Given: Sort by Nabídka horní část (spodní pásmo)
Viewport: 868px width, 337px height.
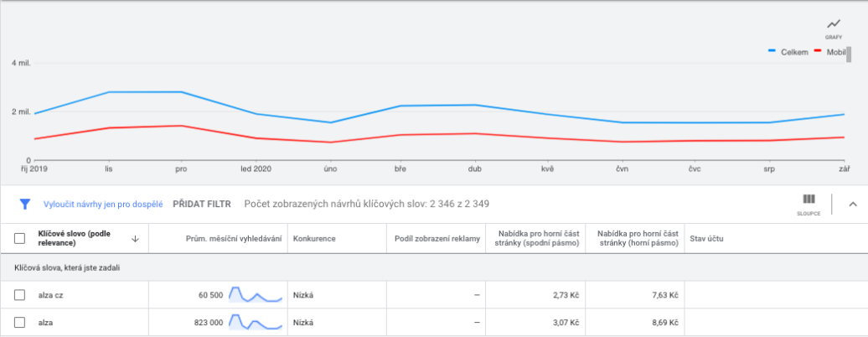Looking at the screenshot, I should coord(538,239).
